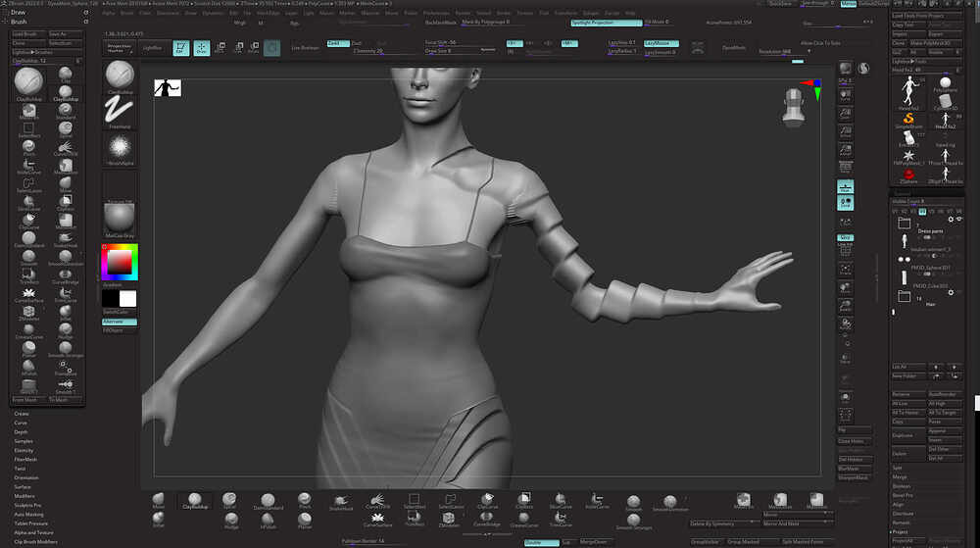Click inside the main color picker square
980x548 pixels.
point(119,263)
